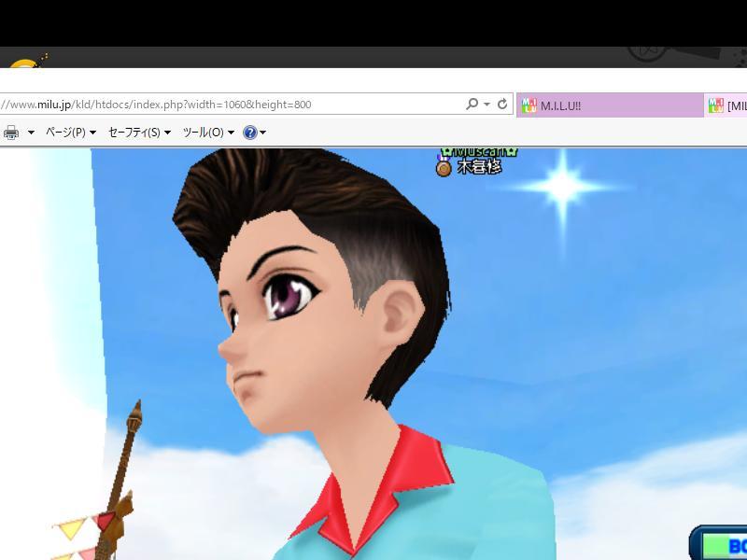
Task: Open the ツール(O) menu
Action: click(x=207, y=133)
